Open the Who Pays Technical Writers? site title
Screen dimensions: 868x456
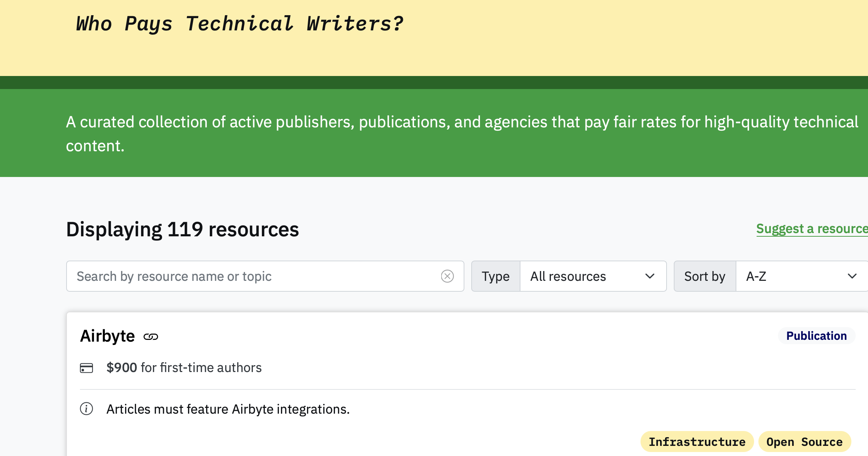click(239, 24)
